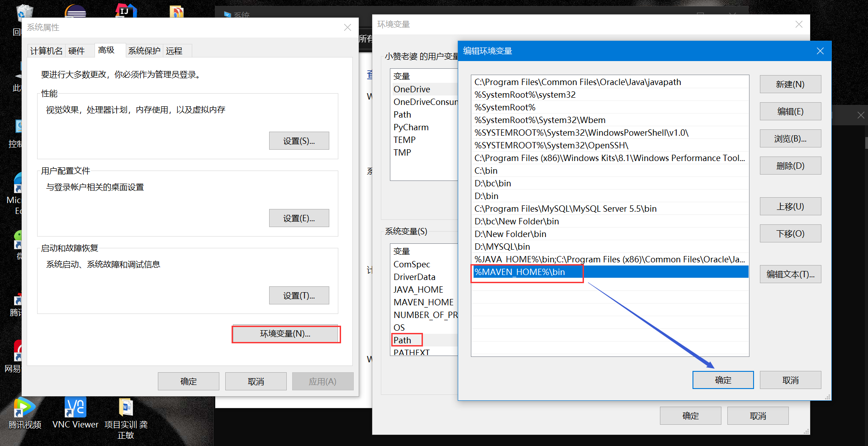Screen dimensions: 868x446
Task: Click the 编辑(E) button
Action: [790, 111]
